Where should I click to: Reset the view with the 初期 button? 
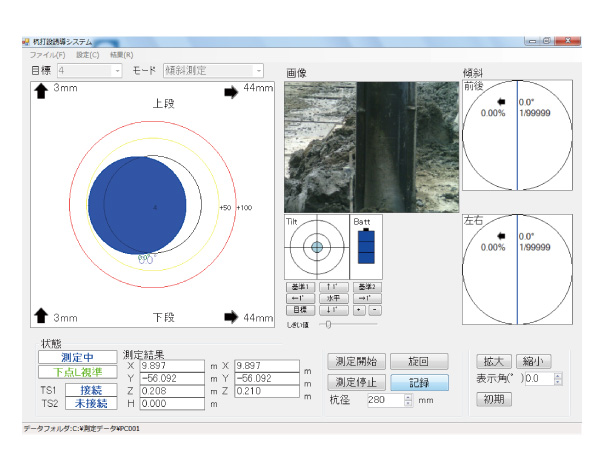(x=494, y=400)
